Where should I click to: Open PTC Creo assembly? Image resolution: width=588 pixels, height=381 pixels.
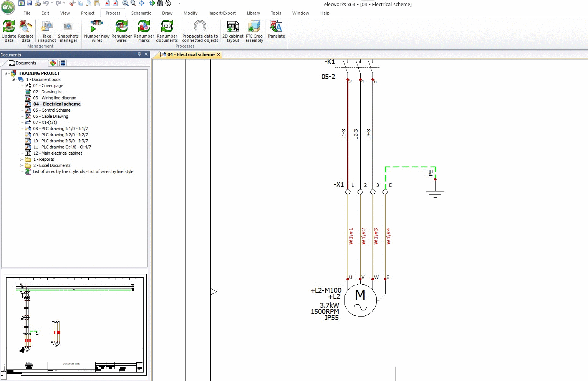click(x=254, y=31)
